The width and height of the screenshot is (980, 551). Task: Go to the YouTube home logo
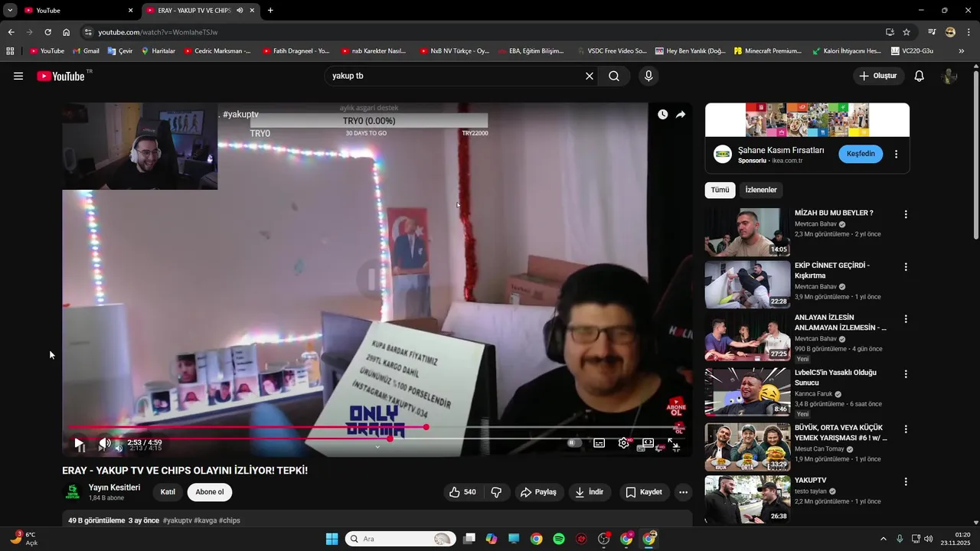[60, 76]
